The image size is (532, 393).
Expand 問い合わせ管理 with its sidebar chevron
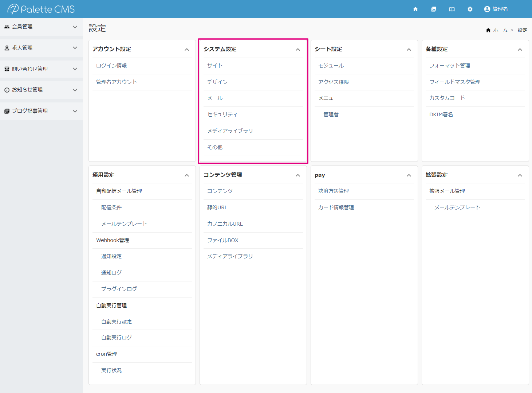(x=75, y=69)
